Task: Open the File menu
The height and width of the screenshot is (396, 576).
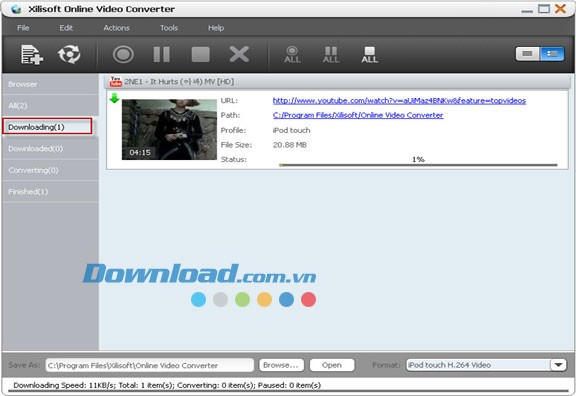Action: [23, 28]
